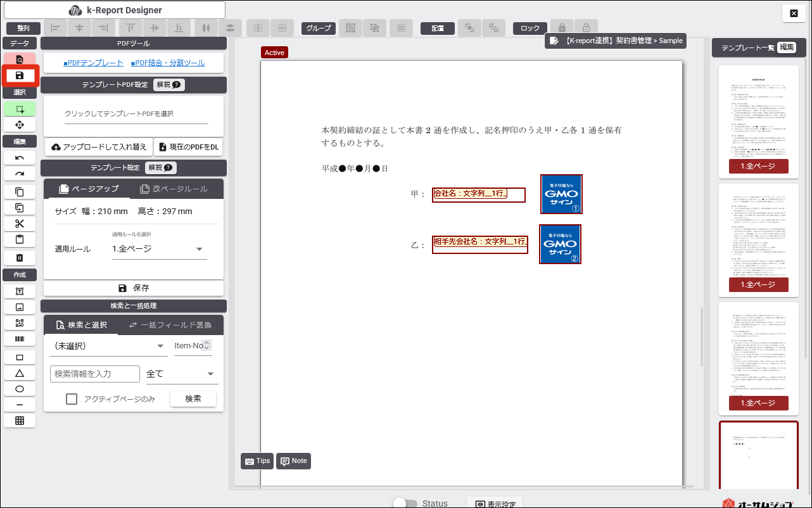Expand the (未選択) dropdown
Image resolution: width=812 pixels, height=508 pixels.
tap(108, 346)
